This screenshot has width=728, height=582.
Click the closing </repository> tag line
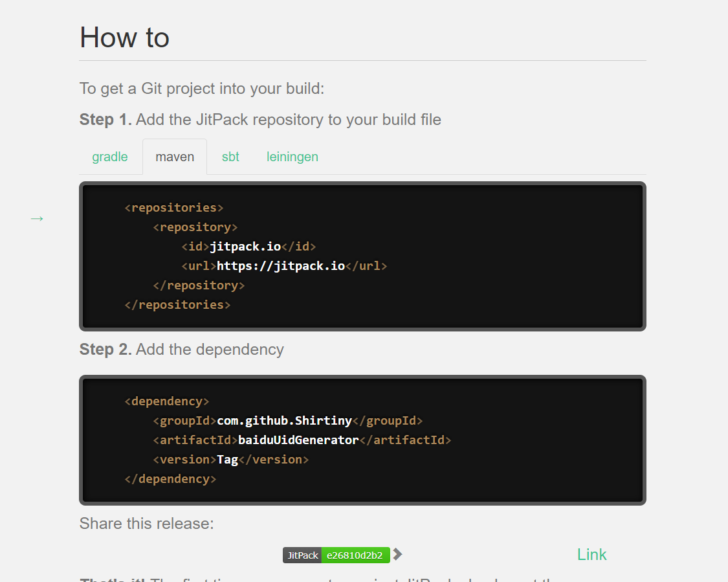click(x=199, y=285)
